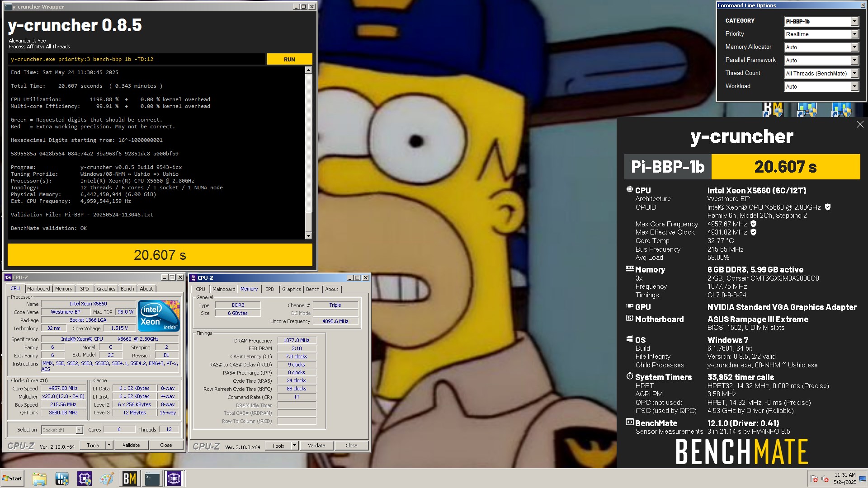
Task: Click Close button in left CPU-Z window
Action: [166, 446]
